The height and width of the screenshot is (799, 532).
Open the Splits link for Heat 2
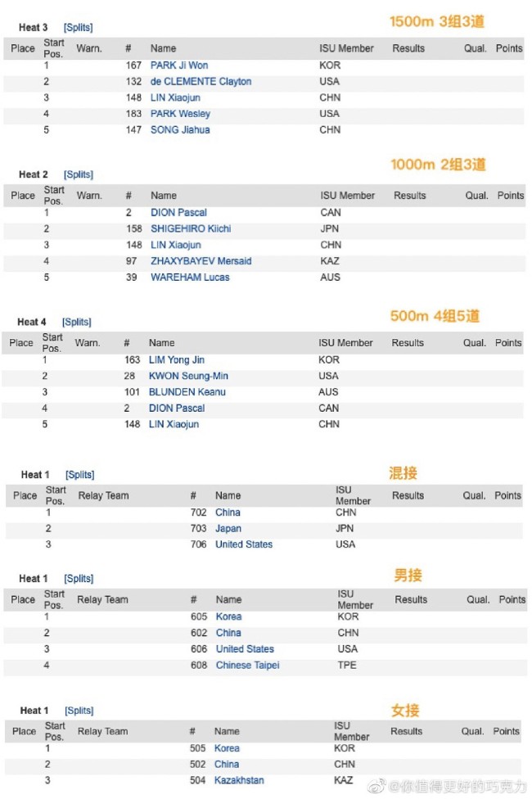(x=79, y=174)
